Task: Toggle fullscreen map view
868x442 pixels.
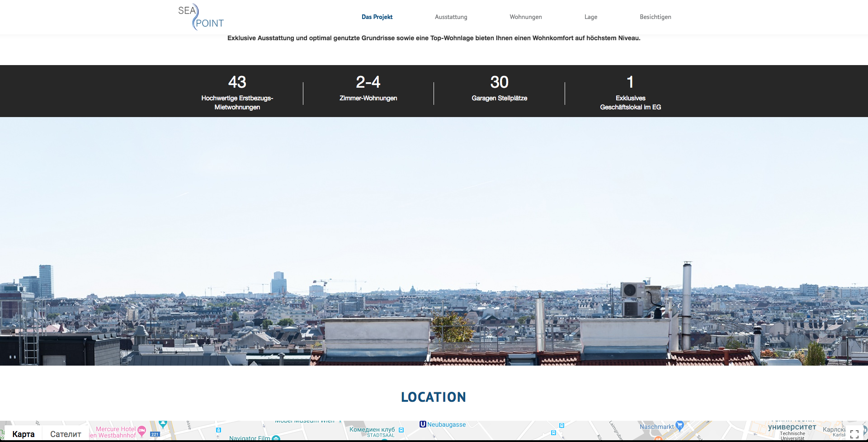Action: coord(854,434)
